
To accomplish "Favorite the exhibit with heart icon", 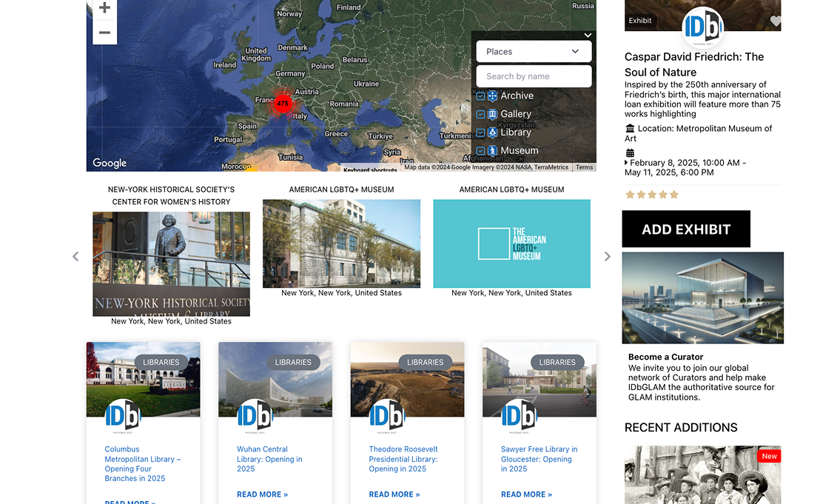I will click(776, 21).
